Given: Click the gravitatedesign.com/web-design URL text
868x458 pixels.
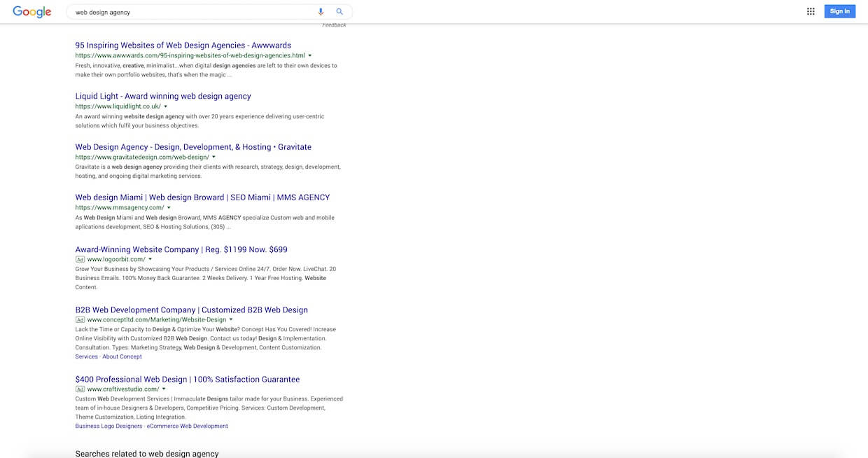Looking at the screenshot, I should [142, 157].
